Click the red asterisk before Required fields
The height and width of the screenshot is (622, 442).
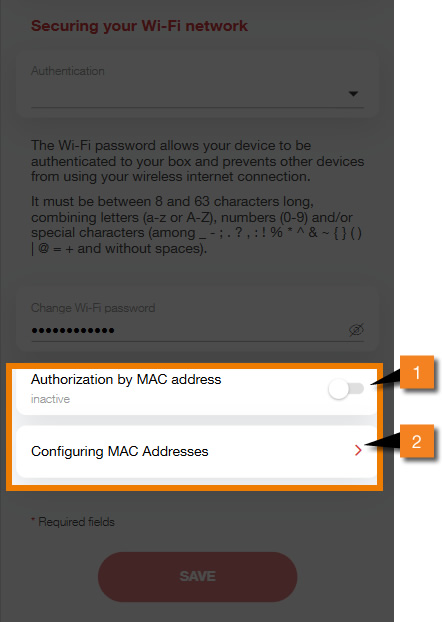click(33, 520)
